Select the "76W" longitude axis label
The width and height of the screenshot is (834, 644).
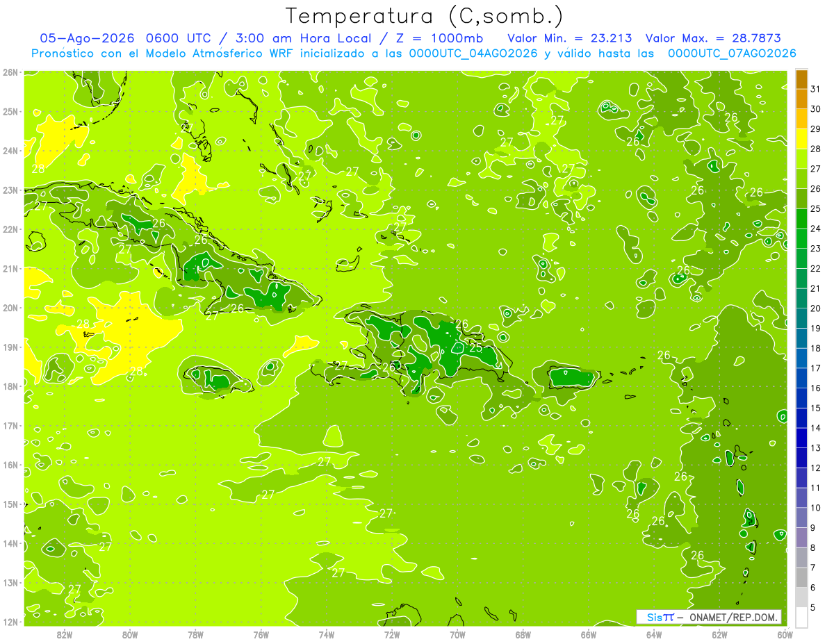(261, 634)
